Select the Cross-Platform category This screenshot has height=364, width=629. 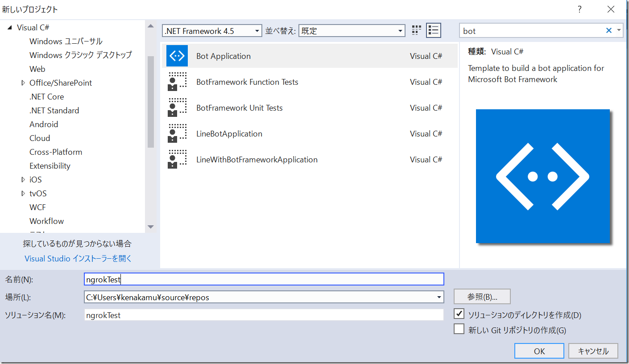pos(56,152)
